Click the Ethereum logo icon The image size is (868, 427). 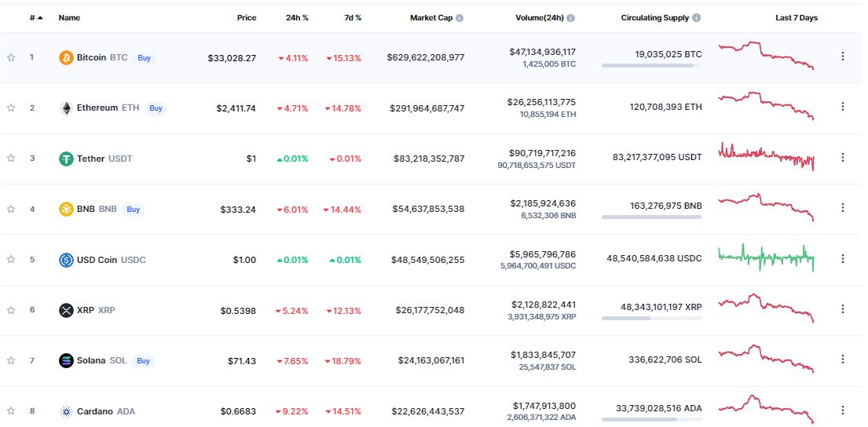(66, 108)
